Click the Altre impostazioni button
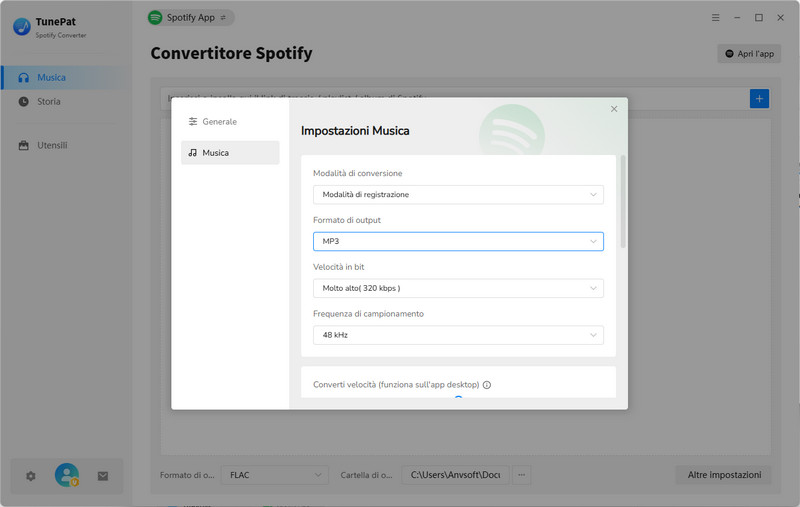 tap(723, 475)
